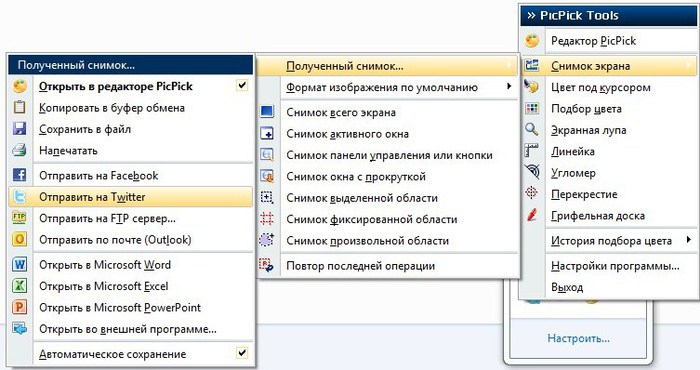Click the whiteboard red pencil icon
This screenshot has width=700, height=370.
532,215
